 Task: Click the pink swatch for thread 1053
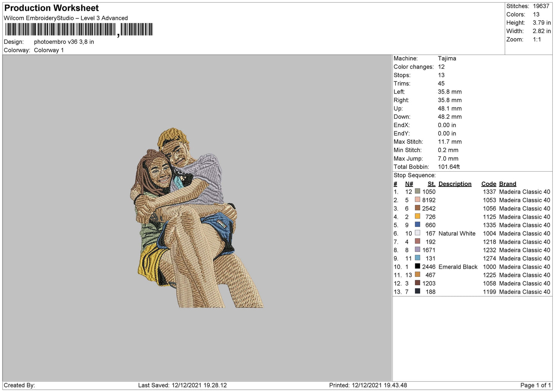417,200
